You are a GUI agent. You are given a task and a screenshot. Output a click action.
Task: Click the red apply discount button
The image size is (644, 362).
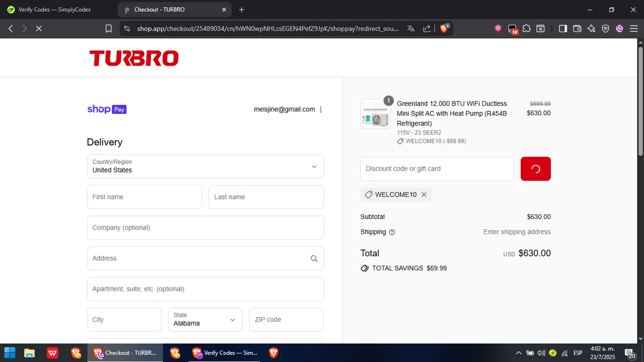[x=535, y=169]
